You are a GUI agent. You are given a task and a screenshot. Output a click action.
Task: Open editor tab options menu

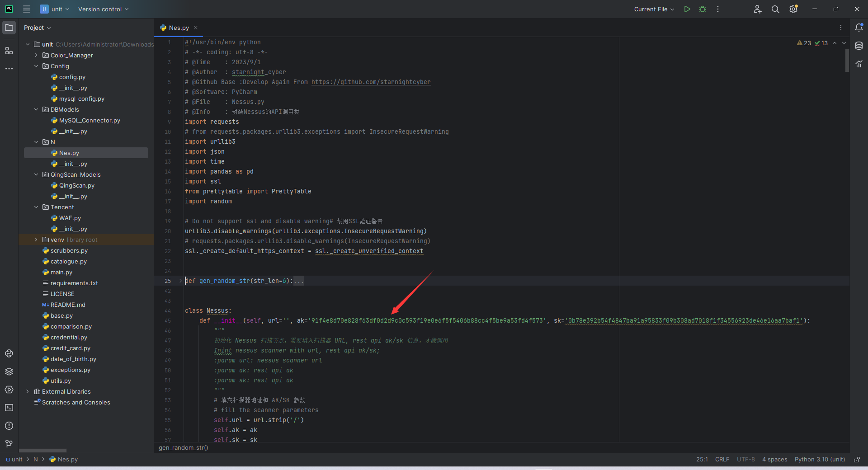click(x=841, y=28)
